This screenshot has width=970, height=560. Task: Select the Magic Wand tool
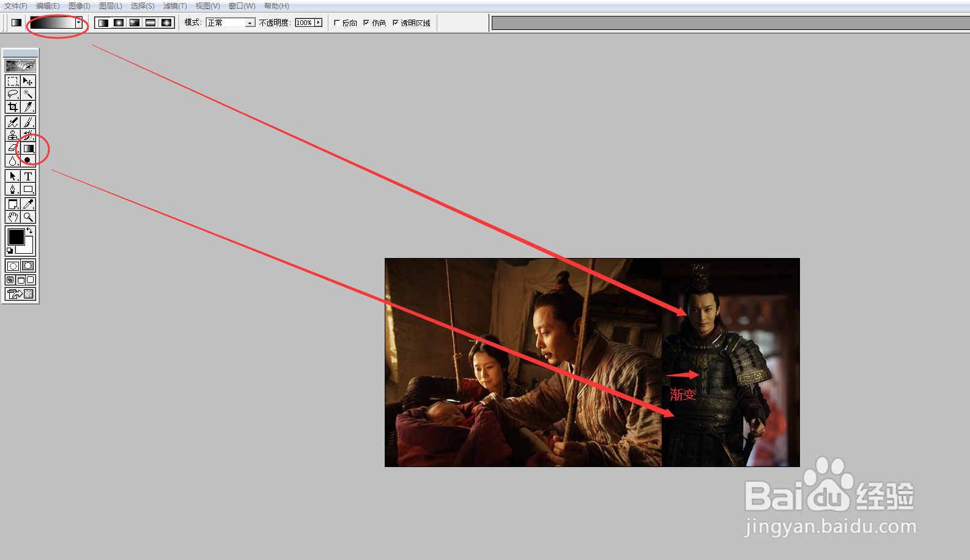28,94
